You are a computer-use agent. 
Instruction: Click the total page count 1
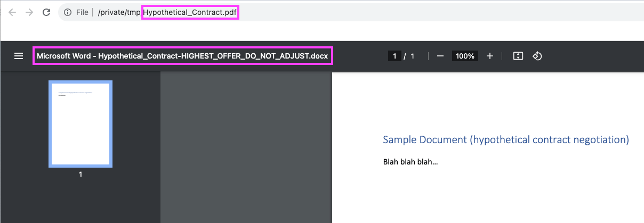coord(412,56)
